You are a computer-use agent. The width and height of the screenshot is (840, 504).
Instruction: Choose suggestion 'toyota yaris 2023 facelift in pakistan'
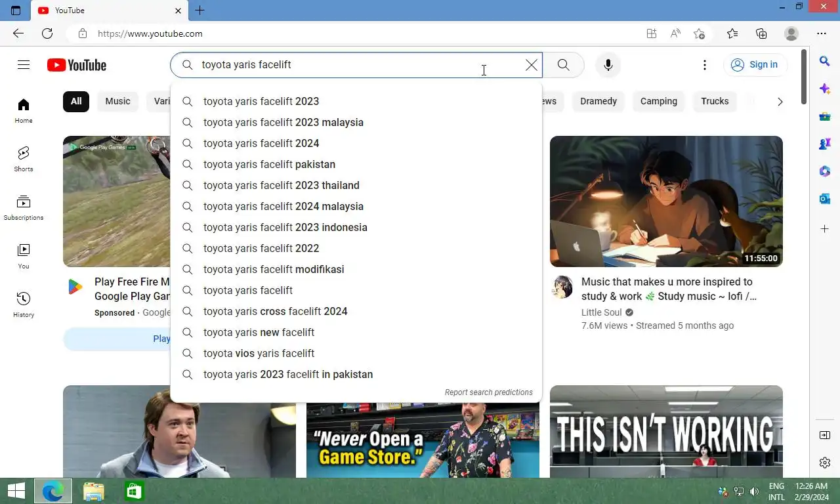356,374
